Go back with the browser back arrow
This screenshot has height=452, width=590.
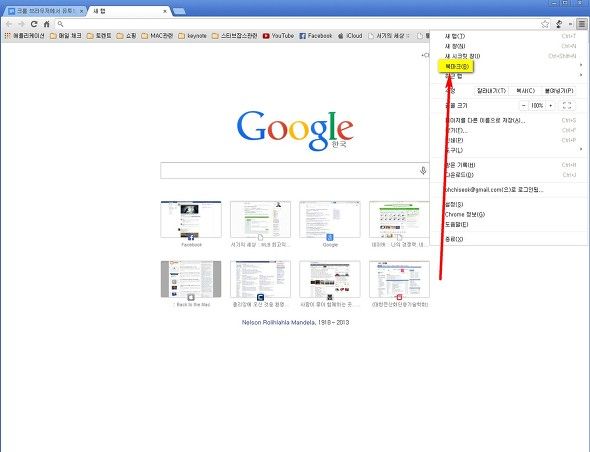pyautogui.click(x=9, y=24)
